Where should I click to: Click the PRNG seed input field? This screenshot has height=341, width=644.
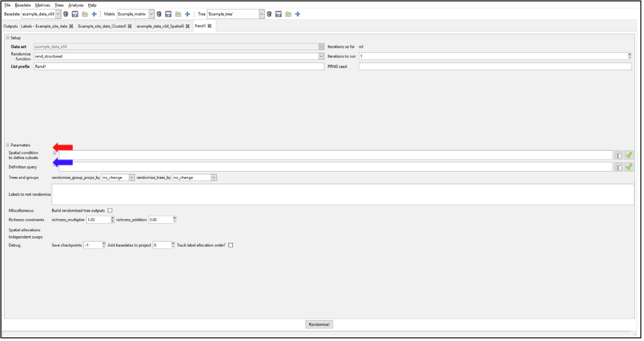click(x=495, y=67)
